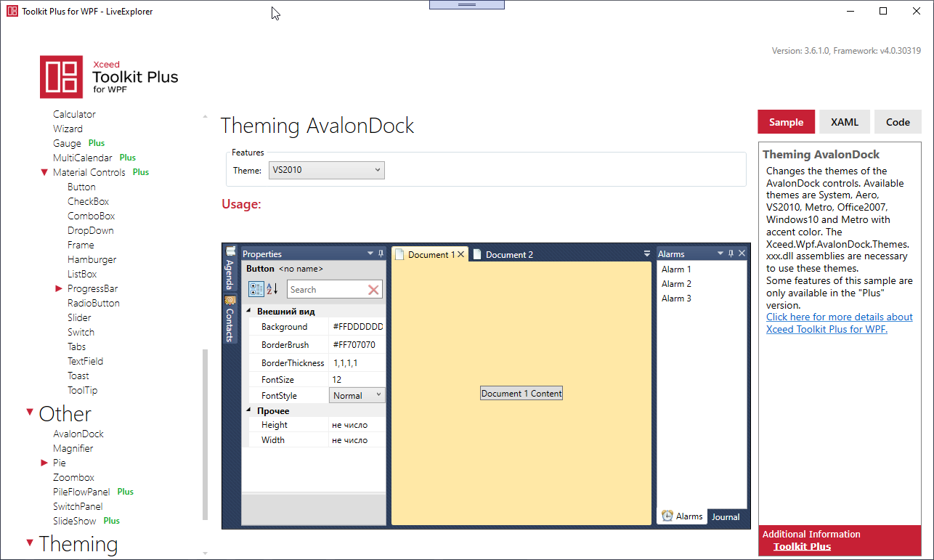934x560 pixels.
Task: Expand the ProgressBar tree item arrow
Action: click(59, 288)
